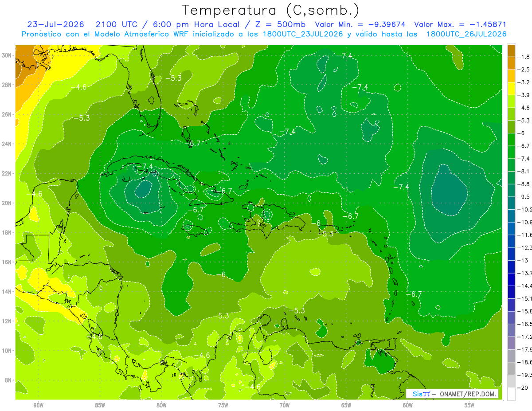Click the '85W' longitude axis label
Screen dimensions: 532x411
[100, 405]
